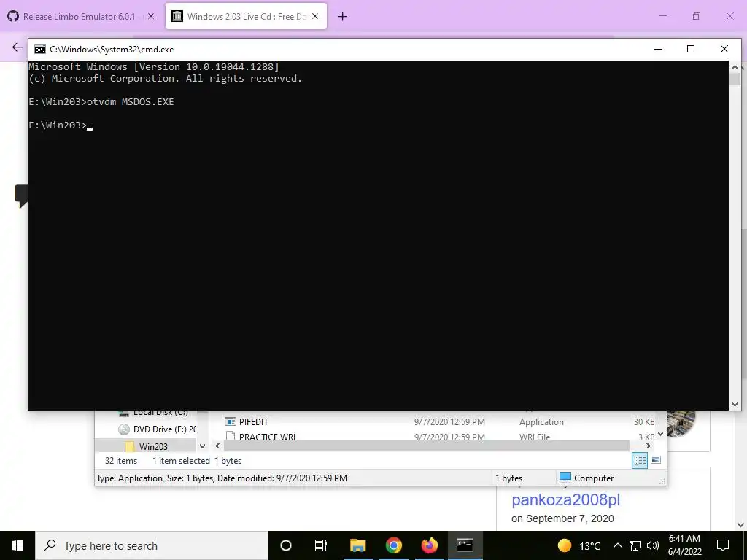Close the Windows 2.03 Live Cd tab
Viewport: 747px width, 560px height.
click(315, 16)
